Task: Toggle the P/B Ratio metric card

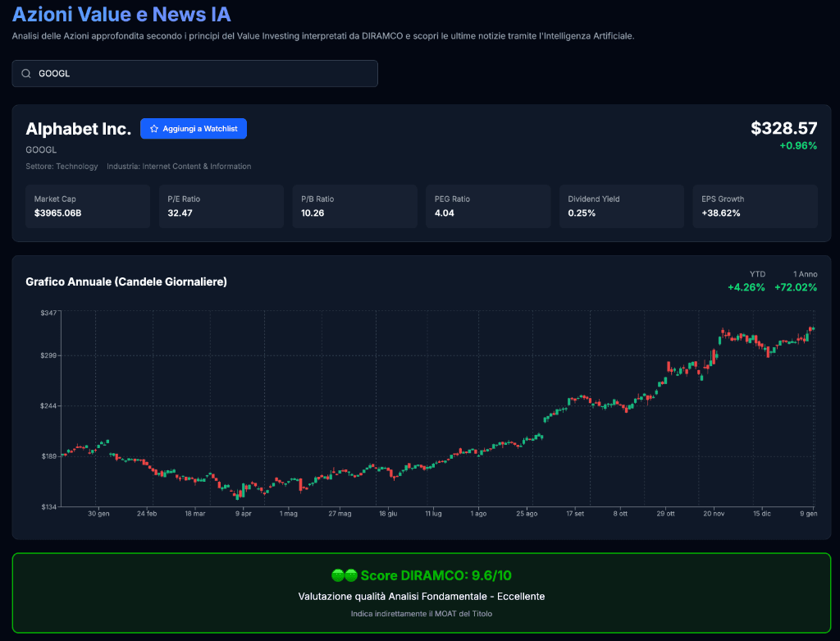Action: (354, 206)
